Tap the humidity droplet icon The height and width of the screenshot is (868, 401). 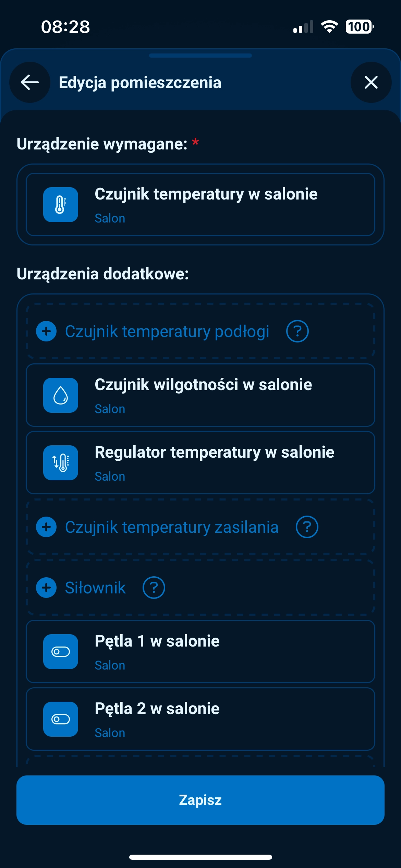click(61, 395)
